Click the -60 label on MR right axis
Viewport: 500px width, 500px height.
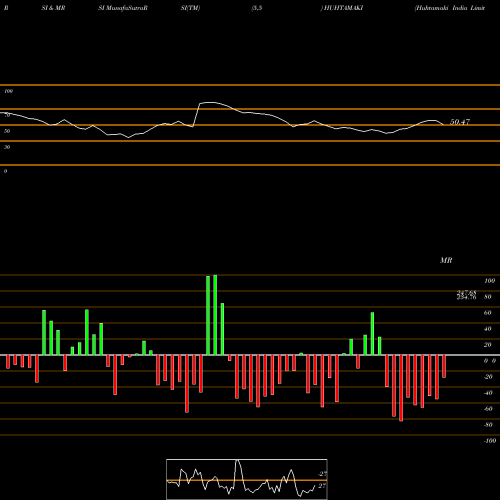click(x=488, y=409)
